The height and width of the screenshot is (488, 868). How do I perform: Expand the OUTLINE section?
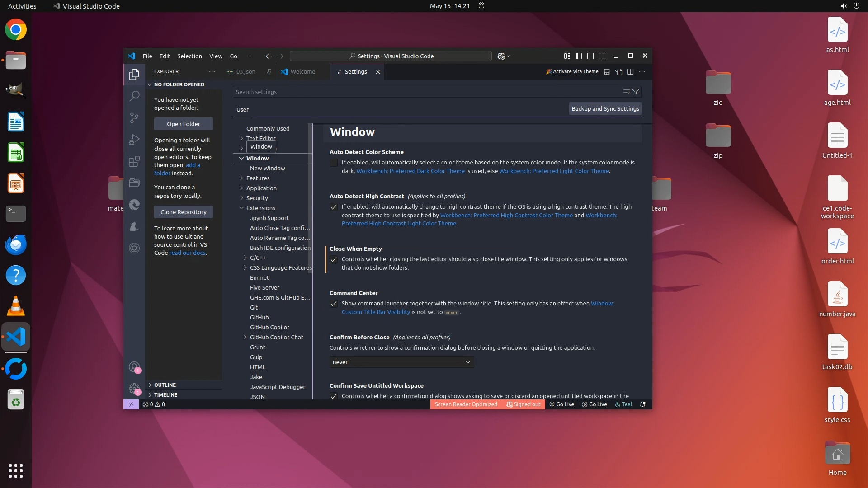(165, 385)
